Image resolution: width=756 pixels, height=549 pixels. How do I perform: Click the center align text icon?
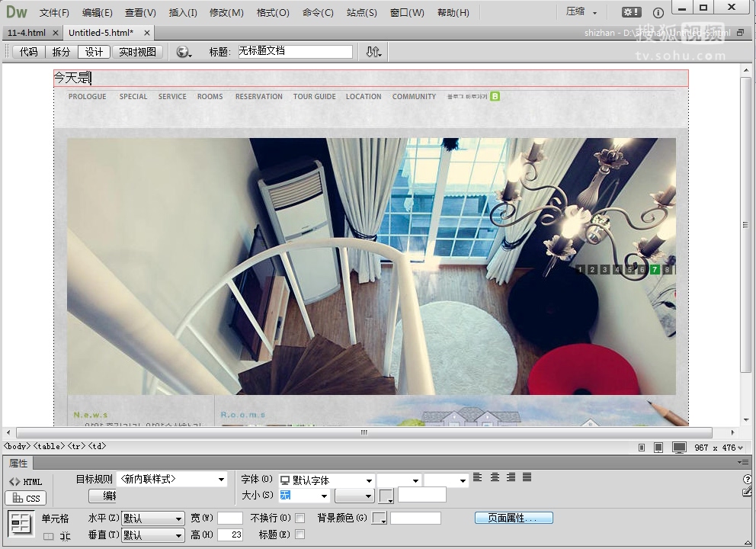click(495, 477)
